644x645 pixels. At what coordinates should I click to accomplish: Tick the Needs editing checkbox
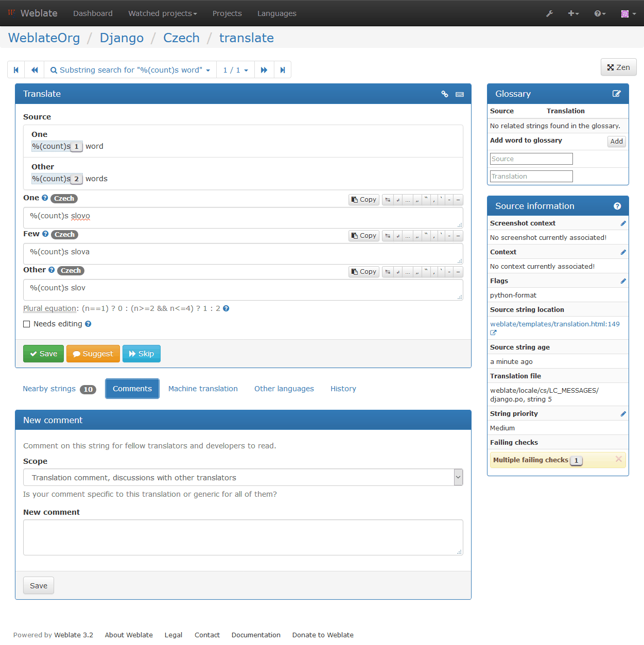point(27,324)
